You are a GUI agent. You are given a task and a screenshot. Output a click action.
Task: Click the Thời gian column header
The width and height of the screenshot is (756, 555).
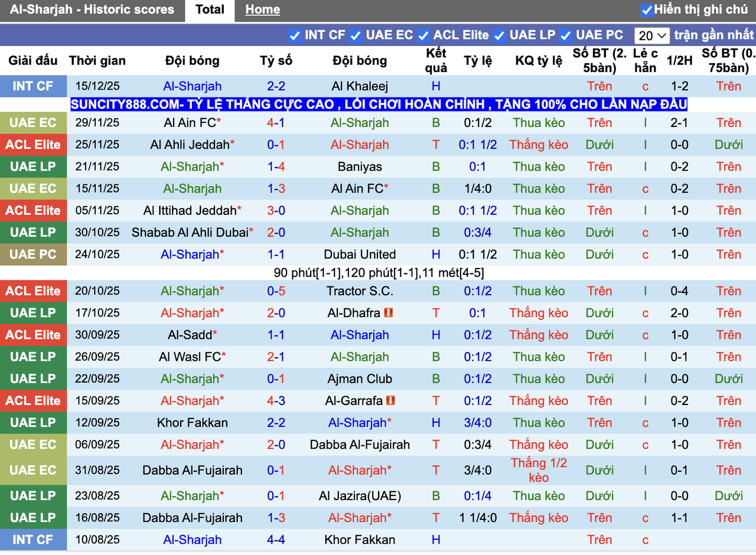(x=97, y=60)
